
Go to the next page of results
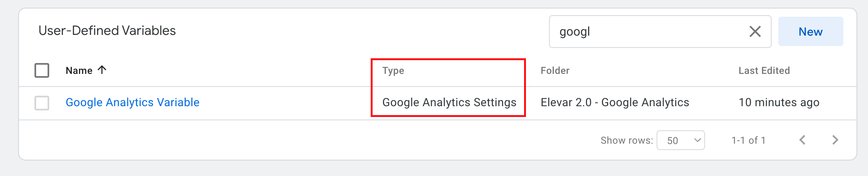click(x=835, y=140)
